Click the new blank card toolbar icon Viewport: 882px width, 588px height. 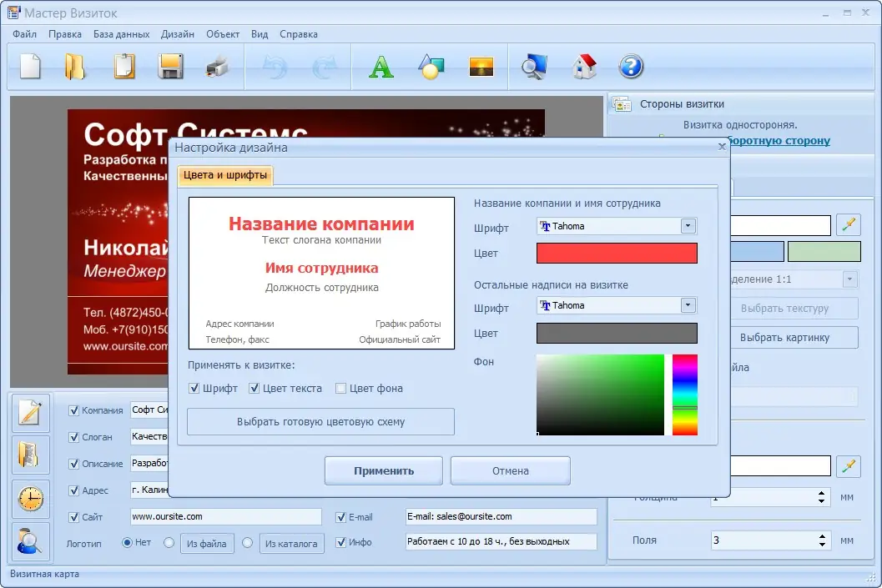tap(30, 67)
